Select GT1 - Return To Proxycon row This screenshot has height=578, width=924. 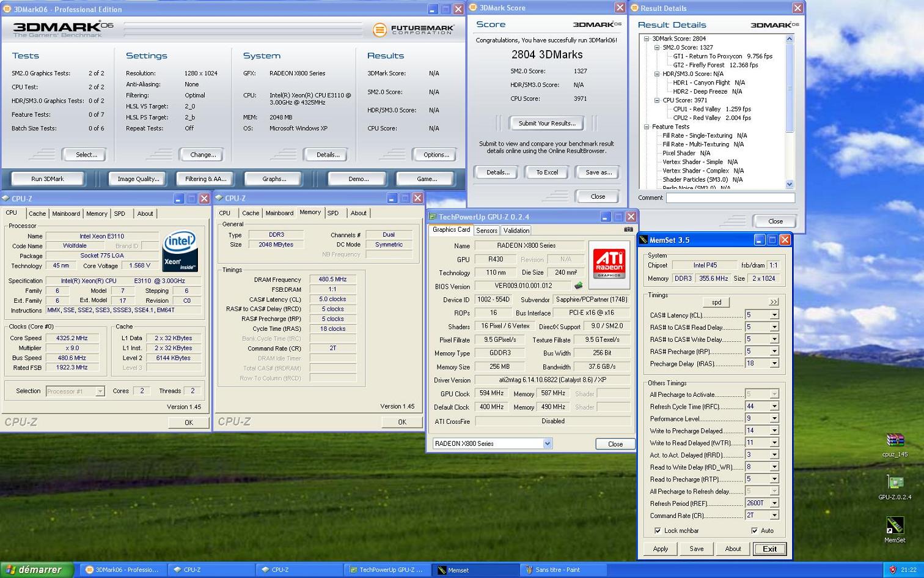(722, 56)
